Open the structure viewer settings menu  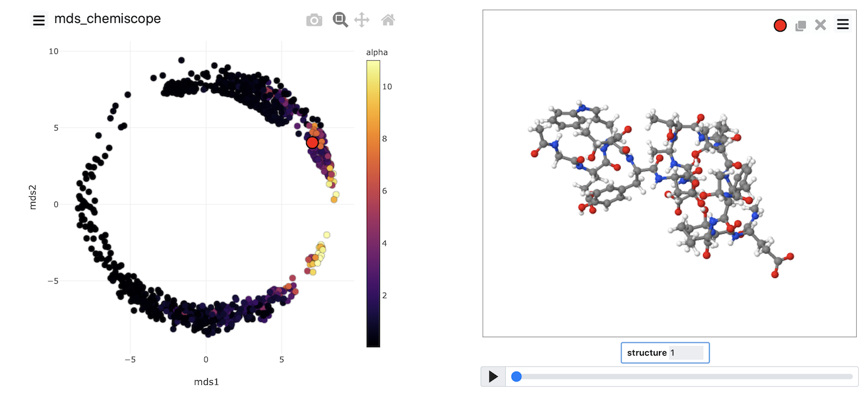842,24
